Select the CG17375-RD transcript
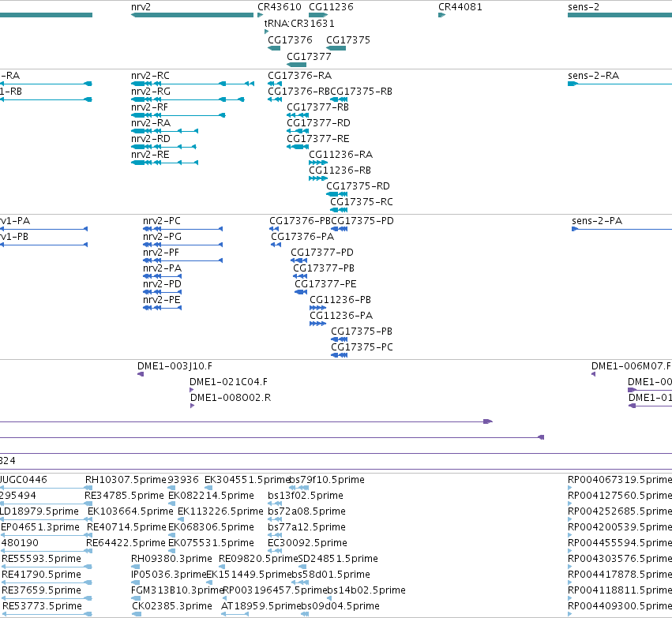This screenshot has height=618, width=672. (337, 194)
